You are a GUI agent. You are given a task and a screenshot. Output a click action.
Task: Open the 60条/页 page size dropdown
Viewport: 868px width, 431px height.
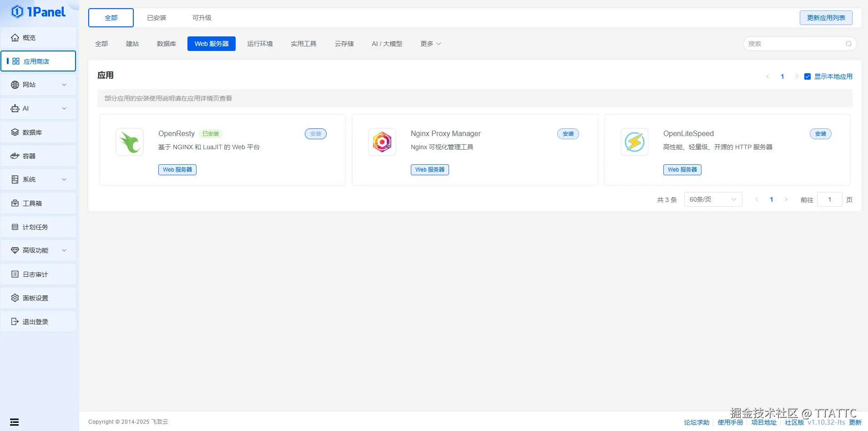[713, 199]
